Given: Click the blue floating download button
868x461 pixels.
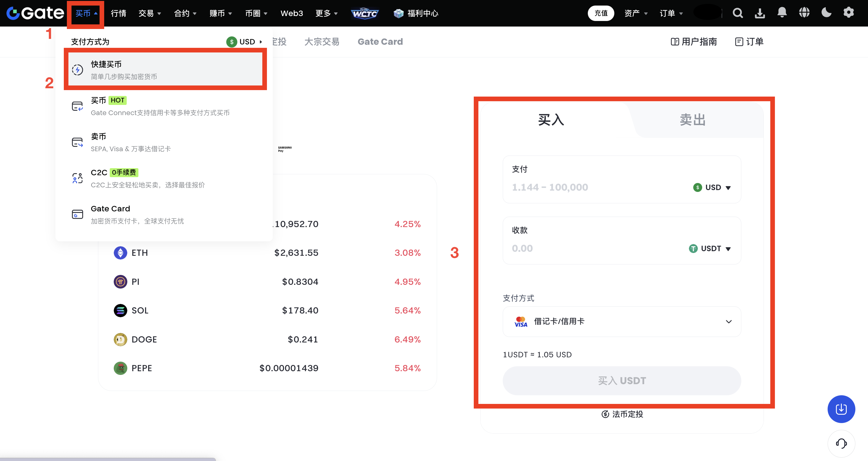Looking at the screenshot, I should pyautogui.click(x=841, y=409).
